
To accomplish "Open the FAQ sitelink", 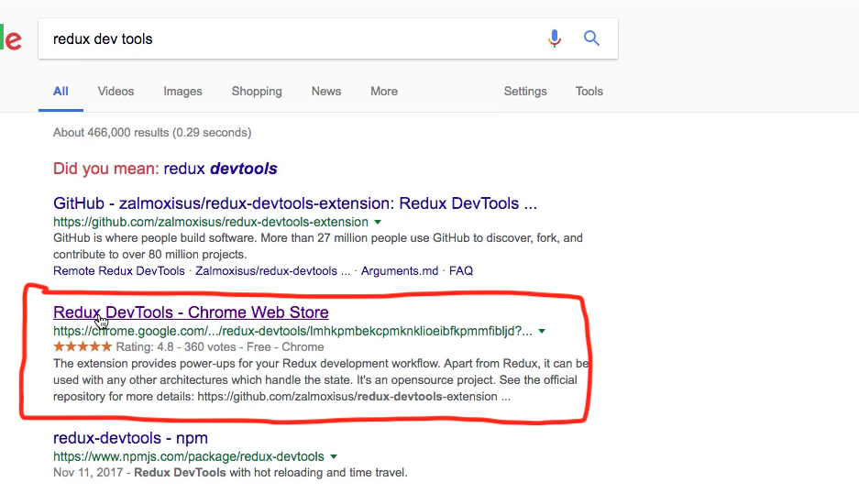I will click(461, 271).
